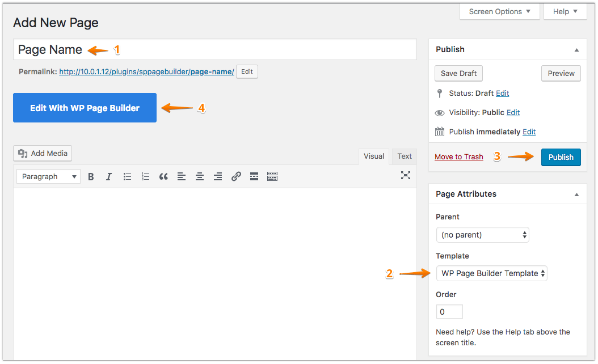Collapse the Page Attributes panel
The height and width of the screenshot is (364, 598).
tap(576, 194)
